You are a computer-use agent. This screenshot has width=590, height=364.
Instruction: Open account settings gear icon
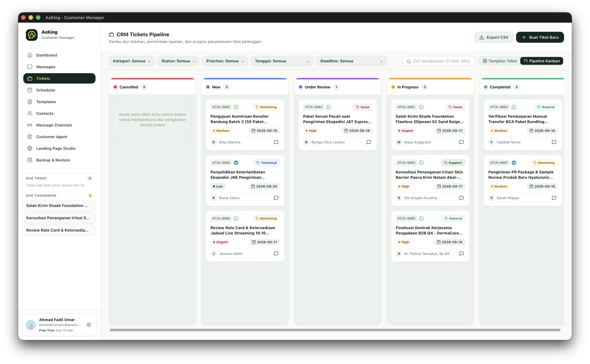click(89, 325)
